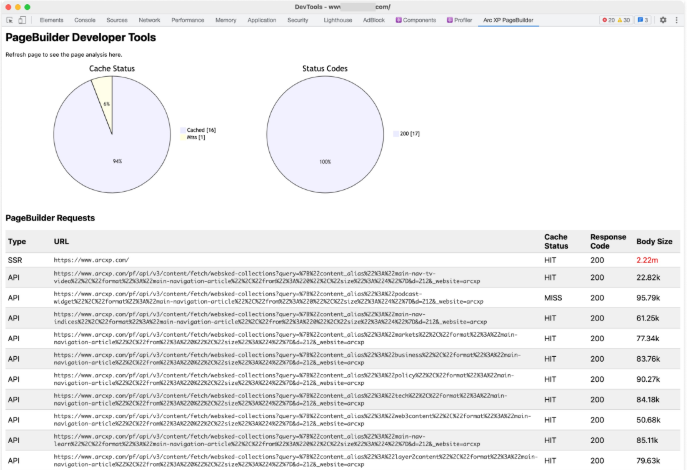687x470 pixels.
Task: Click the errors and warnings counter
Action: (x=616, y=20)
